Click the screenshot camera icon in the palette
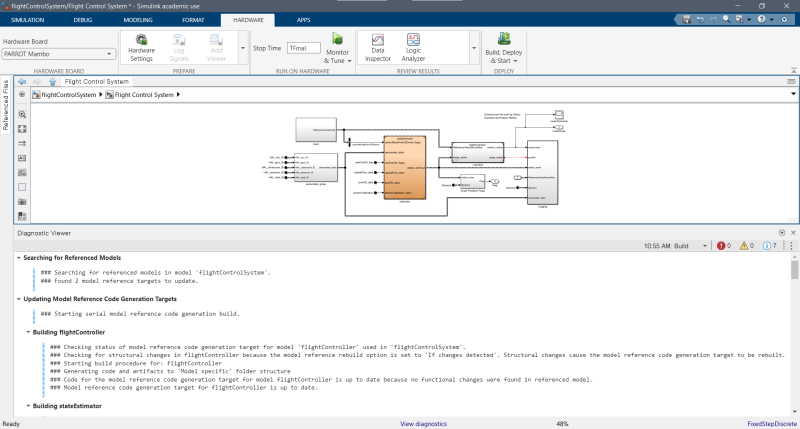 (22, 202)
